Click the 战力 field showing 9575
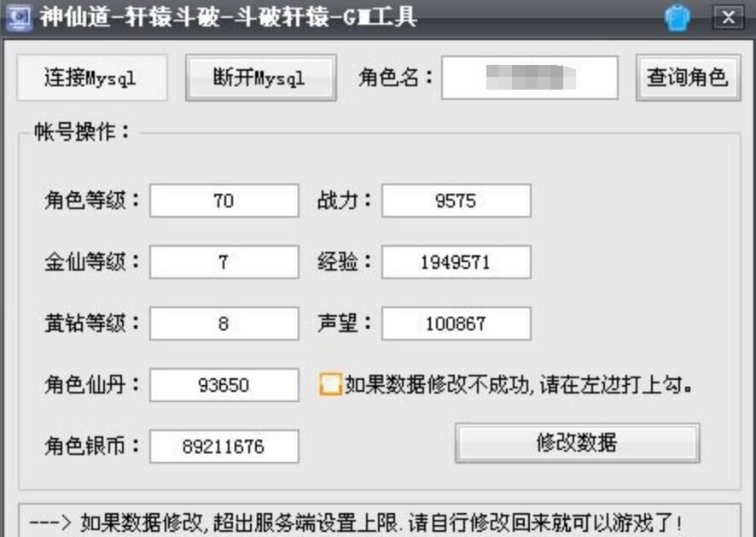The height and width of the screenshot is (537, 756). click(x=456, y=201)
